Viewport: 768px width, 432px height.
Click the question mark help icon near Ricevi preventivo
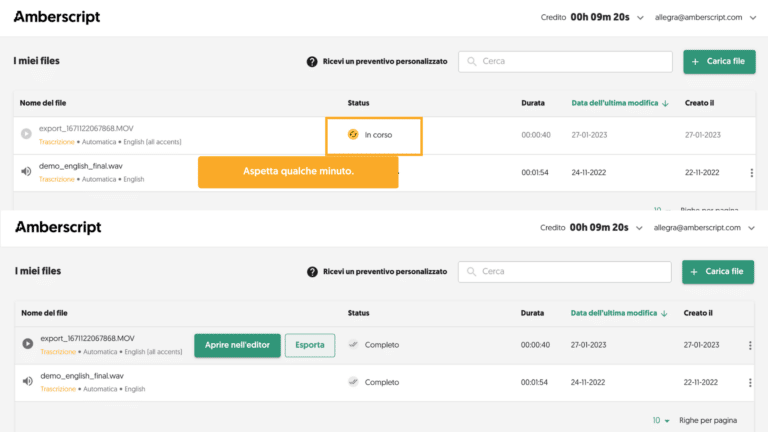(x=312, y=271)
